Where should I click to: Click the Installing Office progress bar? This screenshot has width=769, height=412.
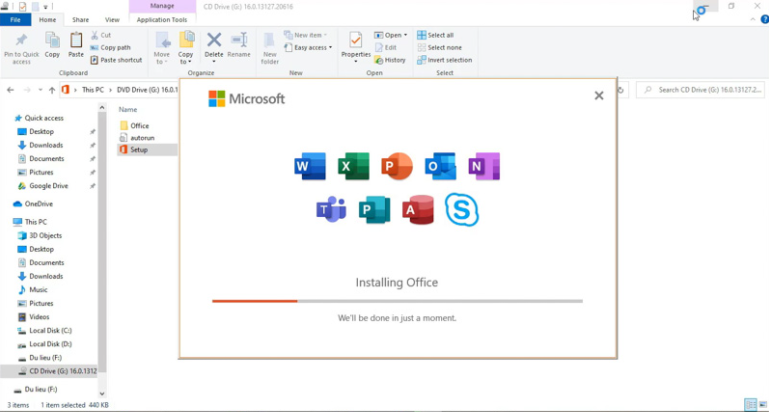pyautogui.click(x=396, y=300)
